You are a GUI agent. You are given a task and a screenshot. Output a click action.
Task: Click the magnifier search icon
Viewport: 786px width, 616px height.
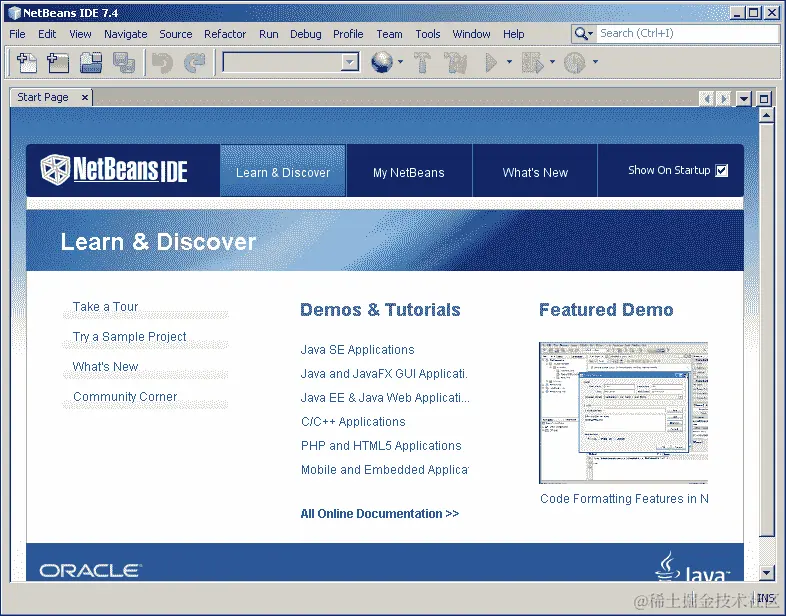(580, 34)
